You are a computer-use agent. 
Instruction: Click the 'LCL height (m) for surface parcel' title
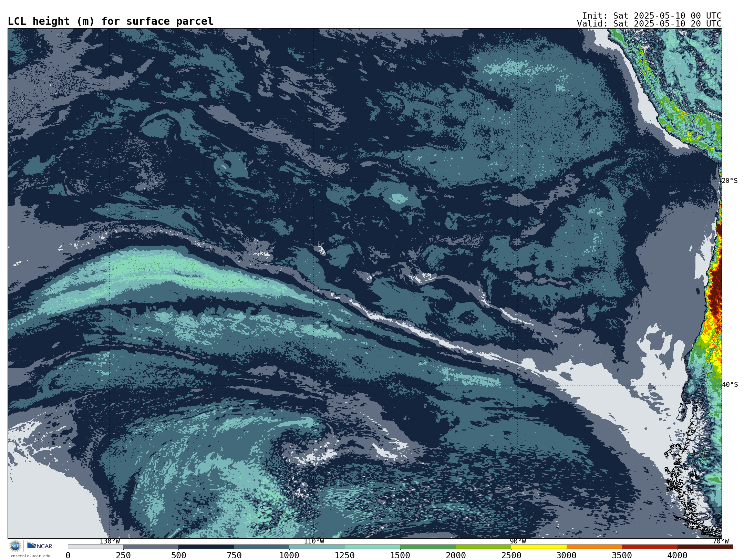click(x=111, y=21)
